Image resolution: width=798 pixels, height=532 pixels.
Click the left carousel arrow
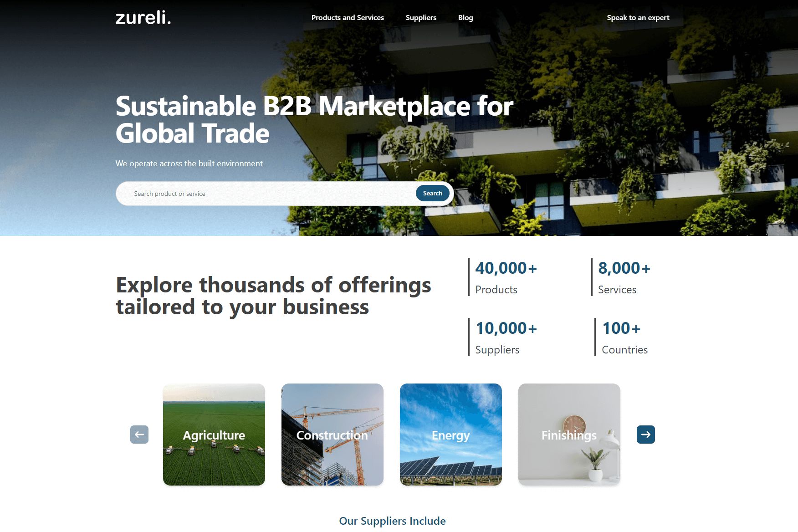click(x=139, y=435)
